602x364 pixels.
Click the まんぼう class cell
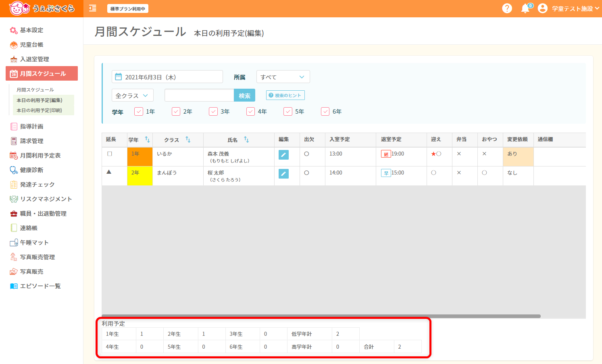pos(178,176)
